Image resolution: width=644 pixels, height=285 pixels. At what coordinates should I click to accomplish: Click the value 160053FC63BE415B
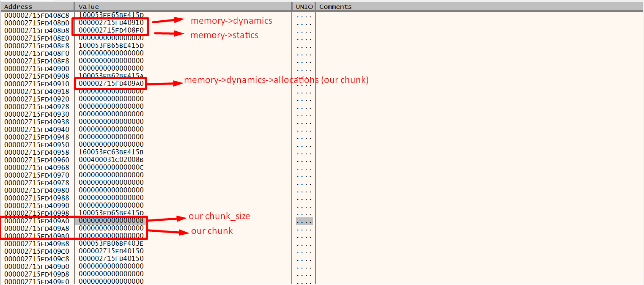(111, 152)
